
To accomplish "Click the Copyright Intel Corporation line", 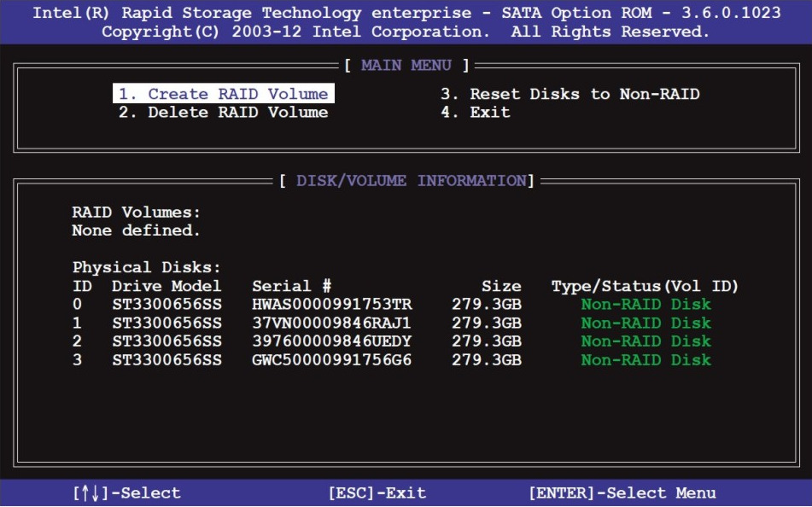I will point(406,32).
